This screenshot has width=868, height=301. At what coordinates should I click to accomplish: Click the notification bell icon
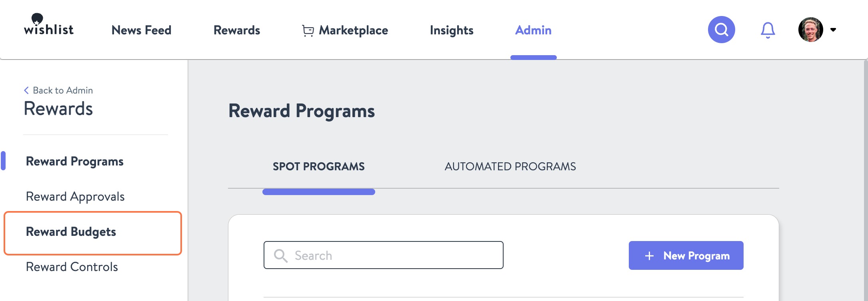click(768, 29)
